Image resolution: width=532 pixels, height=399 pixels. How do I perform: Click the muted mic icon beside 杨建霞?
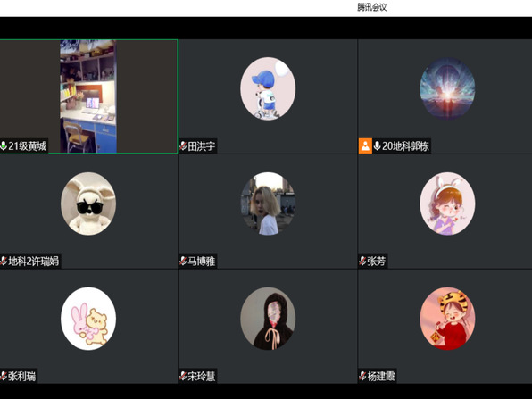(362, 376)
